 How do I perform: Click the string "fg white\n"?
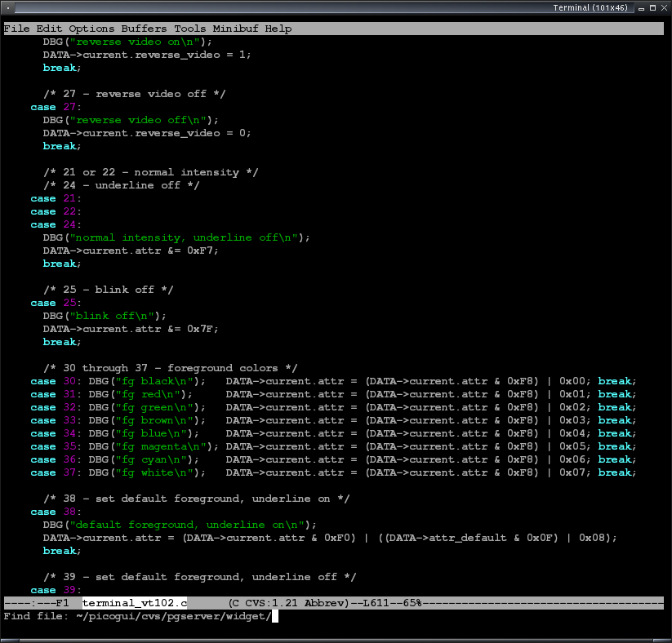click(154, 472)
